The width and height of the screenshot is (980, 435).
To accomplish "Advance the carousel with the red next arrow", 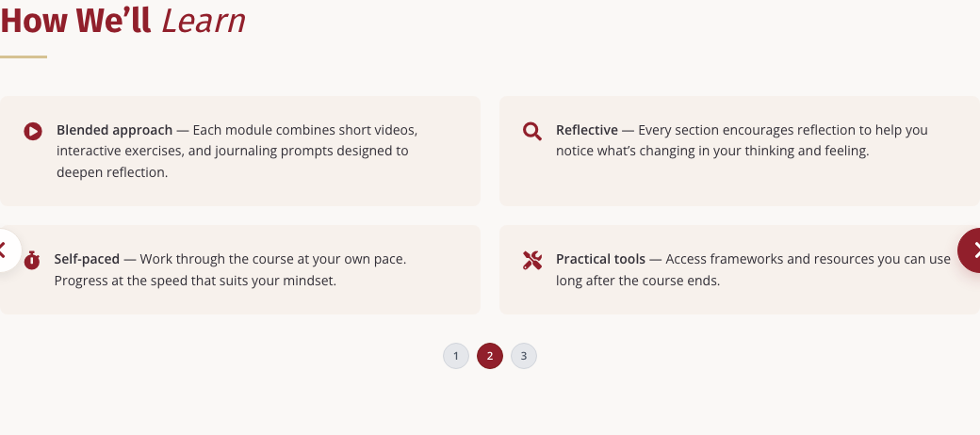I will pos(971,250).
